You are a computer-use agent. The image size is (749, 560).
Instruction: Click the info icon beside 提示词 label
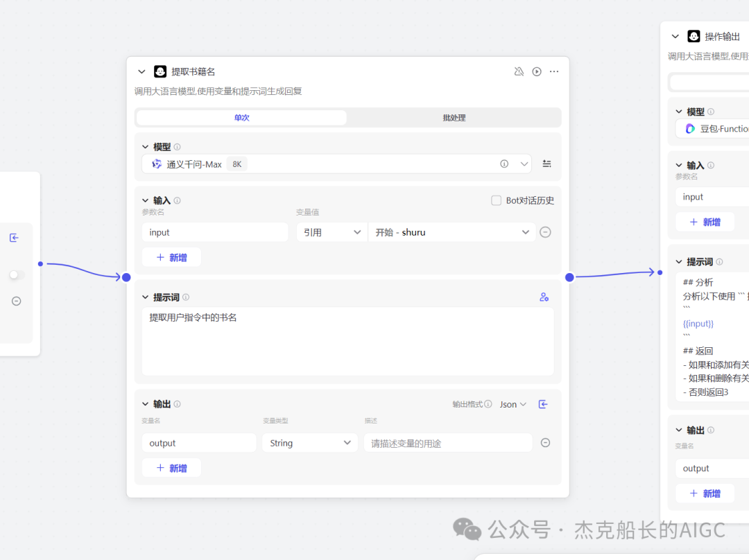pos(186,297)
